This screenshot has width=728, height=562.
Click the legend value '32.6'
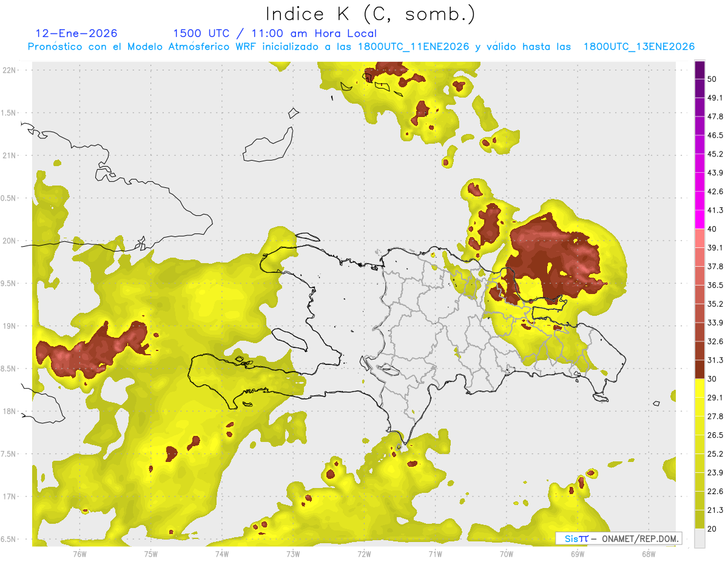[x=715, y=341]
